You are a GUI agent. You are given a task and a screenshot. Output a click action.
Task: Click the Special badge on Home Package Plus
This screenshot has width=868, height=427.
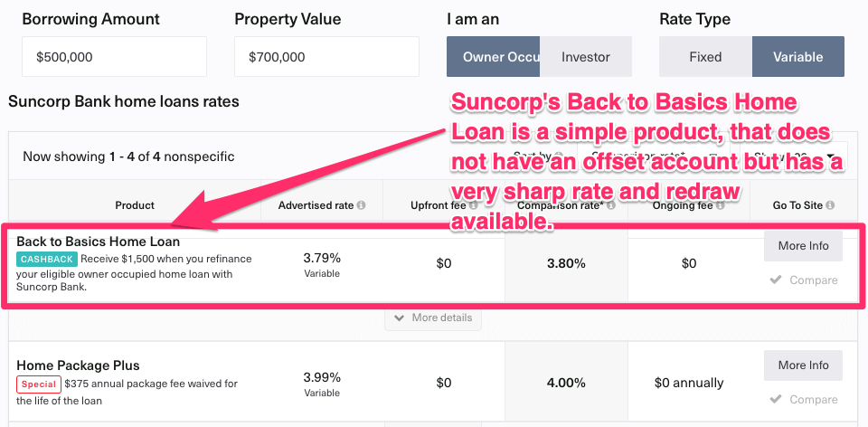[x=39, y=384]
